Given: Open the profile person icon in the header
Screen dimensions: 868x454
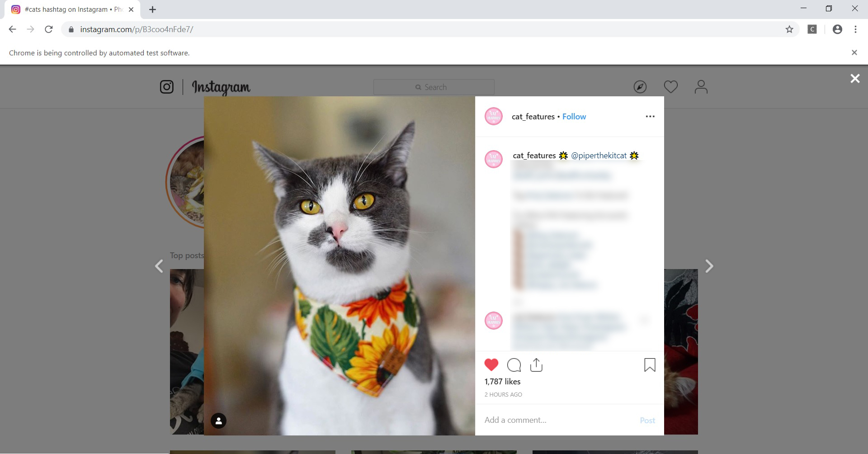Looking at the screenshot, I should 701,87.
